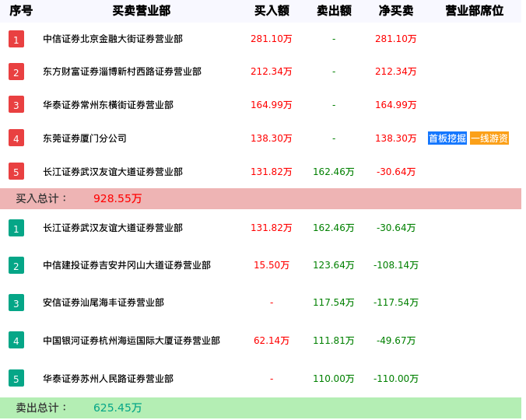The image size is (526, 420).
Task: Click net value 281.10万 in 净买卖 column
Action: [x=396, y=39]
